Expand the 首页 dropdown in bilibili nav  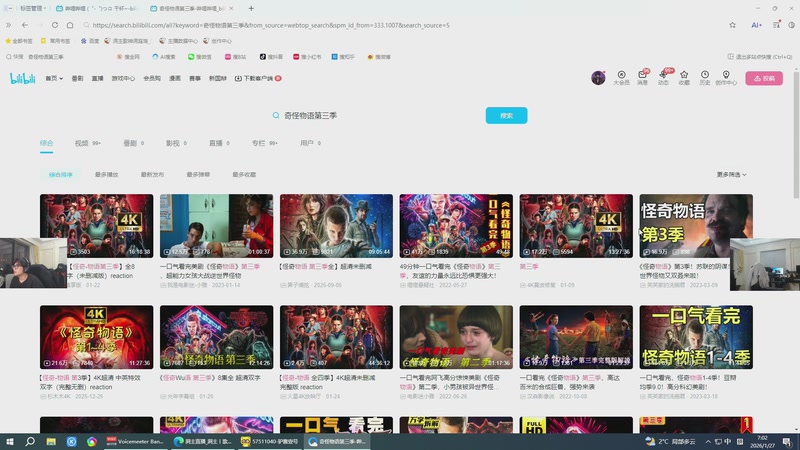point(54,78)
